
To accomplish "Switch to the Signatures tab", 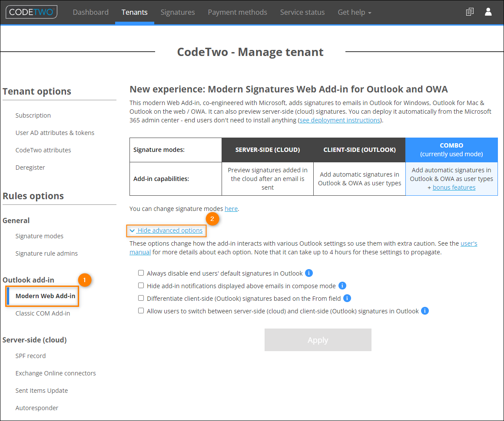I will 177,12.
